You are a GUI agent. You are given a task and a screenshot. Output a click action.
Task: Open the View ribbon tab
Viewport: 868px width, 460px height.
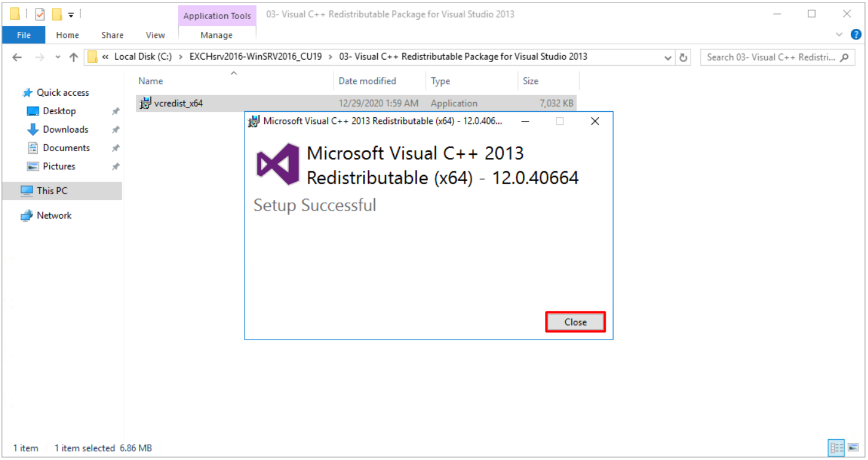pos(155,35)
